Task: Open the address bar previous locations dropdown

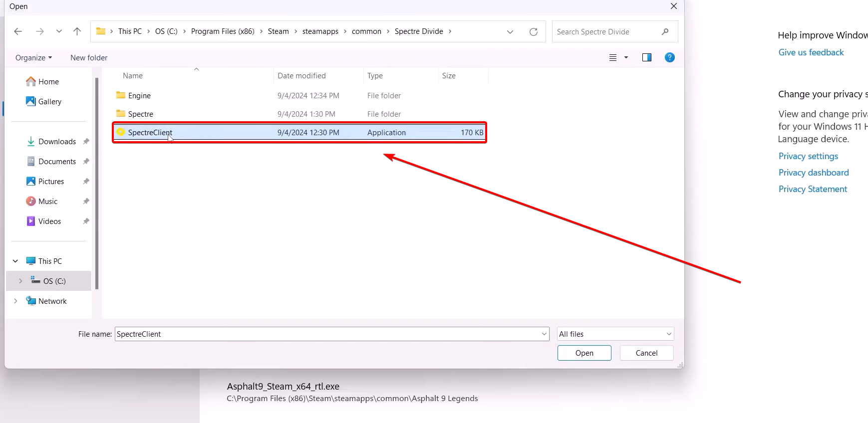Action: 510,32
